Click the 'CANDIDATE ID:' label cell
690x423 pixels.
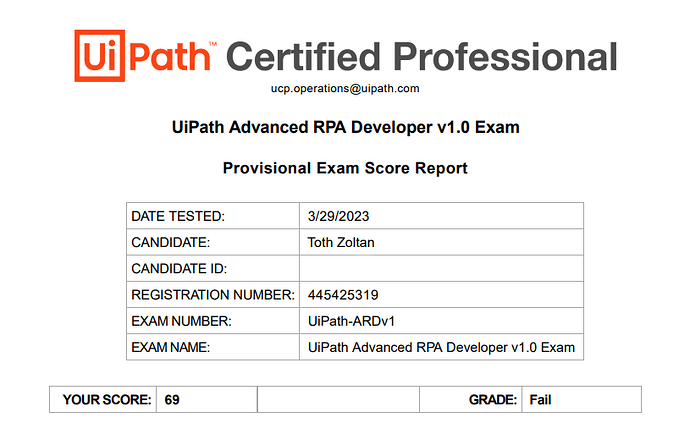click(x=213, y=268)
